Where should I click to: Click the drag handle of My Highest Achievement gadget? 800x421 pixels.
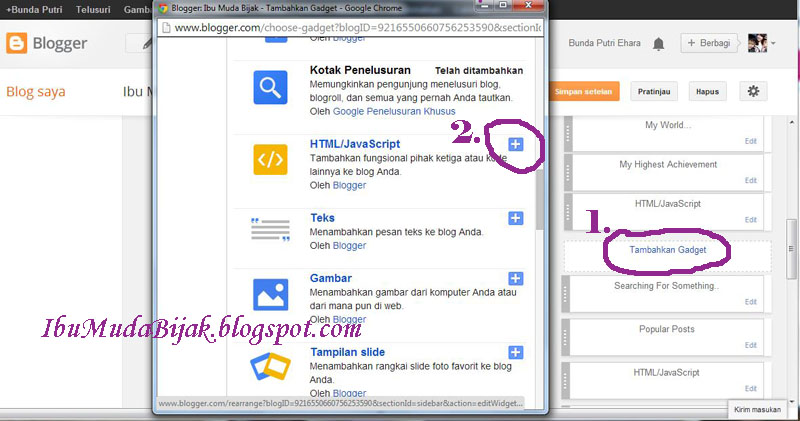[567, 172]
